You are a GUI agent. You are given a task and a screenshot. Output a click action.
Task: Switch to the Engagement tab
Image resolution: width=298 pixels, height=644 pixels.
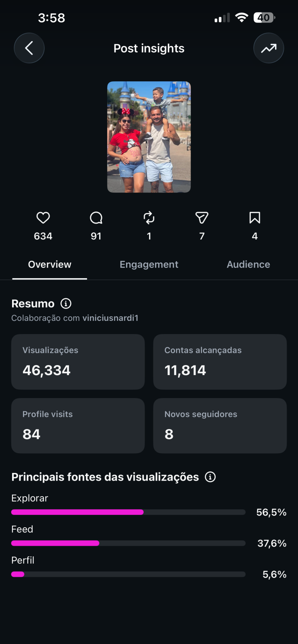[149, 264]
